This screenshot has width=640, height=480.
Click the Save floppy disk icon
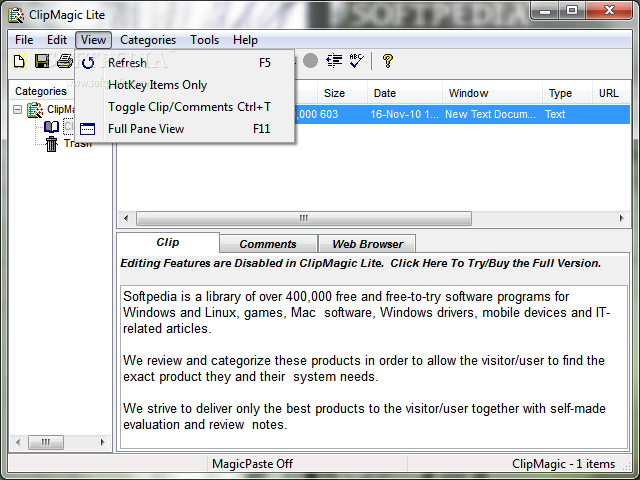point(42,61)
